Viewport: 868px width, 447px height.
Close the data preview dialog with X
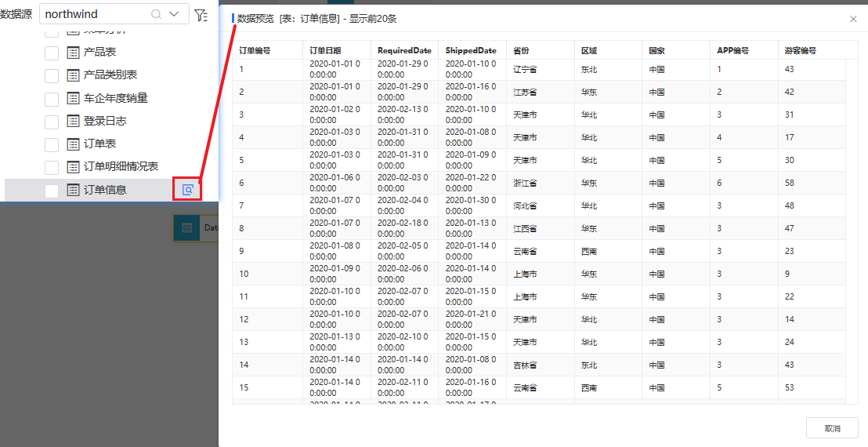[853, 19]
